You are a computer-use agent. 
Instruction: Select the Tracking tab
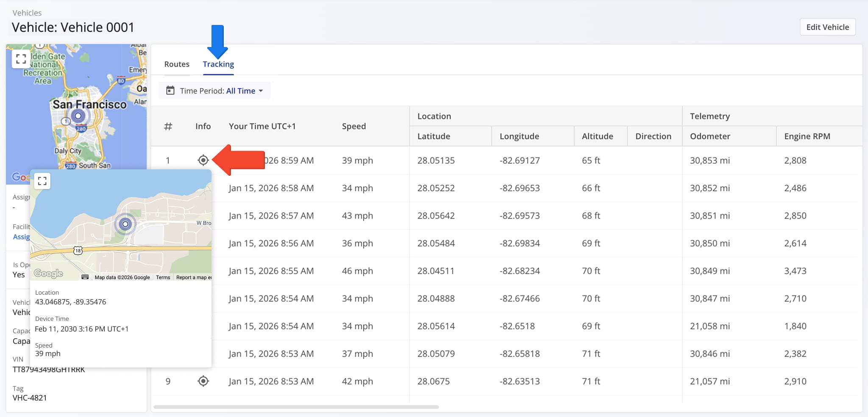218,64
